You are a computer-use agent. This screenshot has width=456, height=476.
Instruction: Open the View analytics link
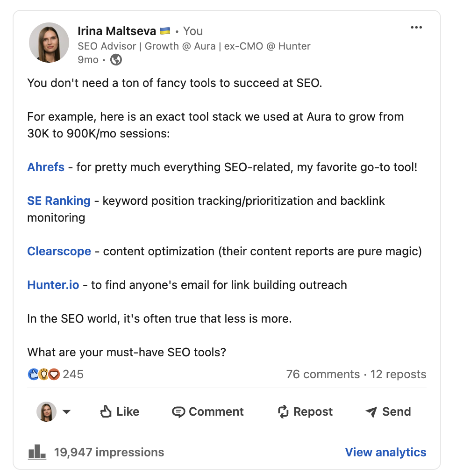[385, 452]
